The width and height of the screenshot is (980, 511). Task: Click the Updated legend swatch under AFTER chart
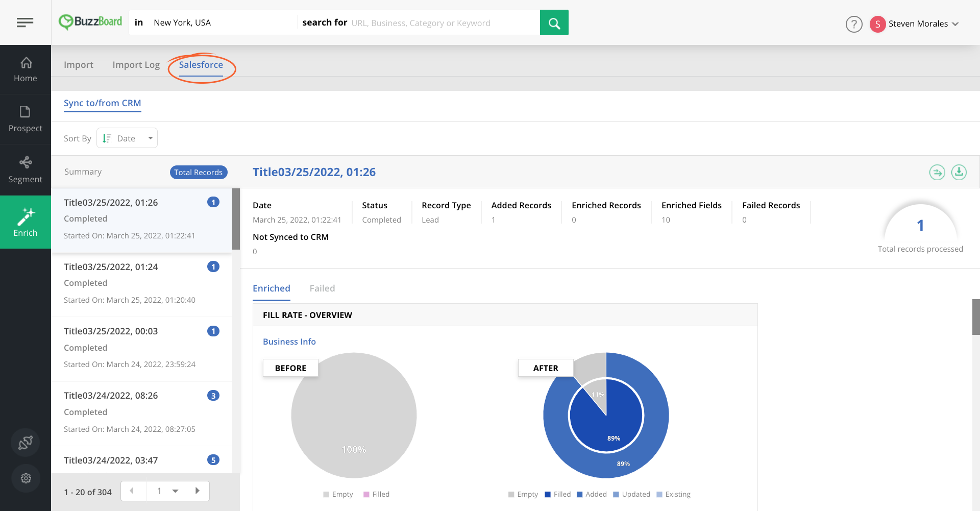pyautogui.click(x=616, y=494)
